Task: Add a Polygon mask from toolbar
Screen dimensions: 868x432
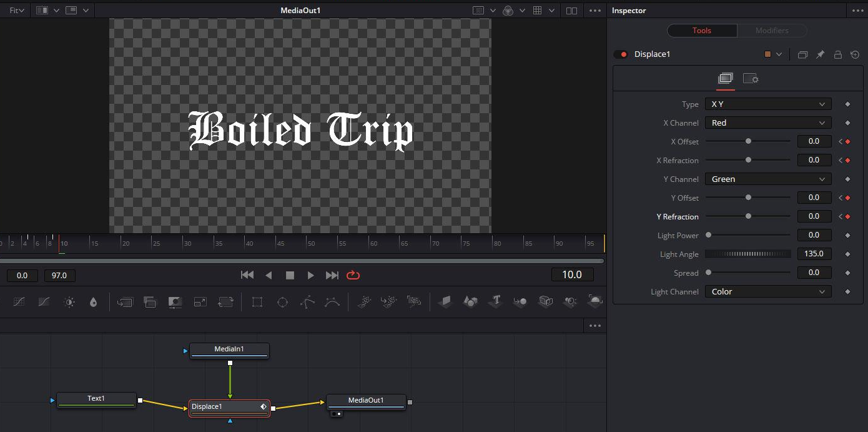Action: click(x=307, y=302)
